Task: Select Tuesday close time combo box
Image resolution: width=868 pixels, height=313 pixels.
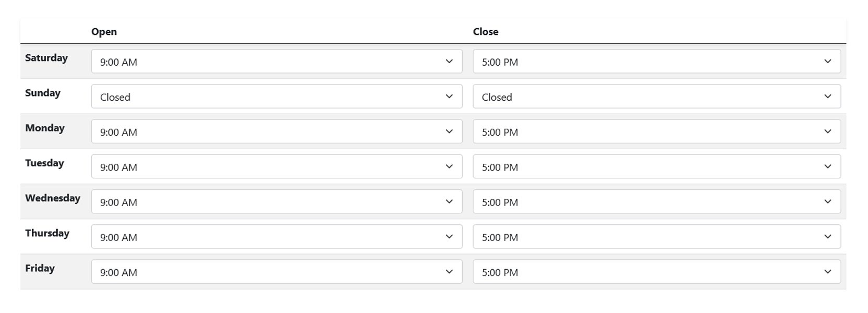Action: tap(656, 166)
